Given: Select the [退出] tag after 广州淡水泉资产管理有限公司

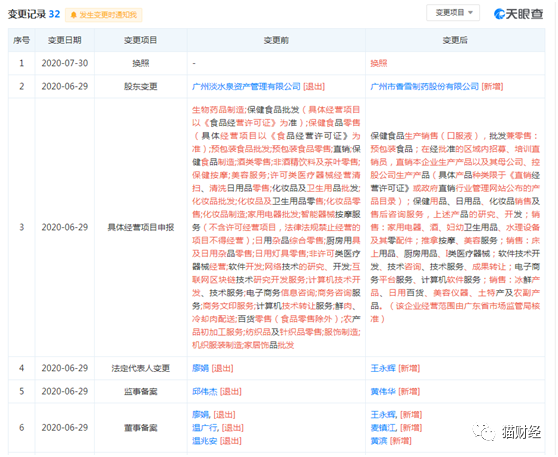Looking at the screenshot, I should 314,86.
